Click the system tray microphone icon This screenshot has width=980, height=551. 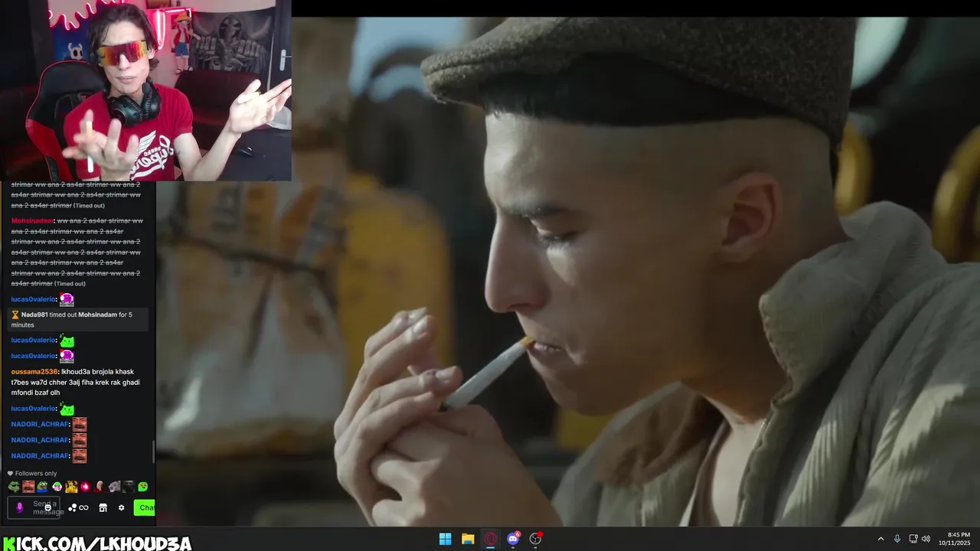pyautogui.click(x=897, y=539)
